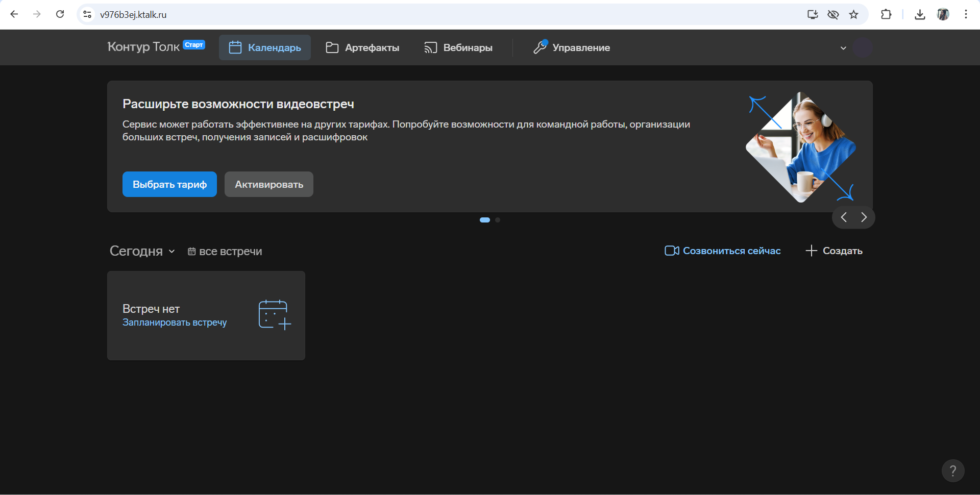The image size is (980, 495).
Task: View site information icon
Action: (x=87, y=14)
